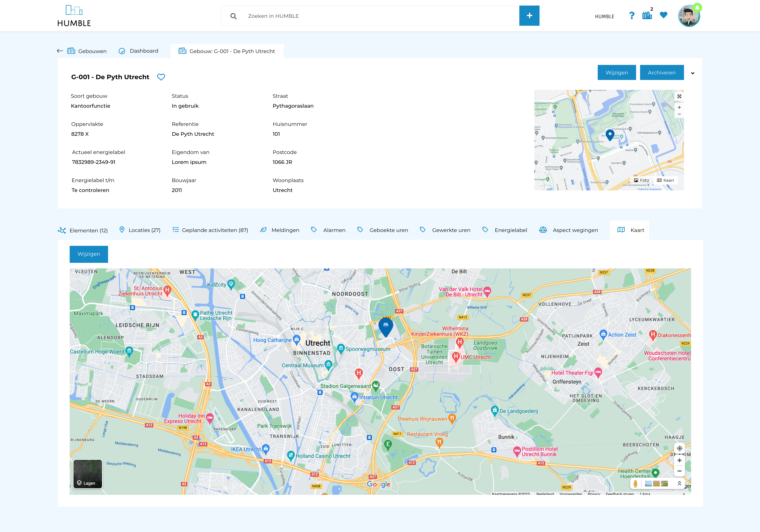Screen dimensions: 760x532
Task: Click the large blue building pin on map
Action: (x=386, y=327)
